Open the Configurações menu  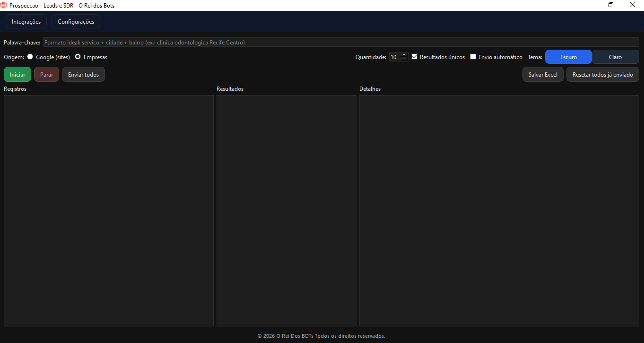(76, 22)
